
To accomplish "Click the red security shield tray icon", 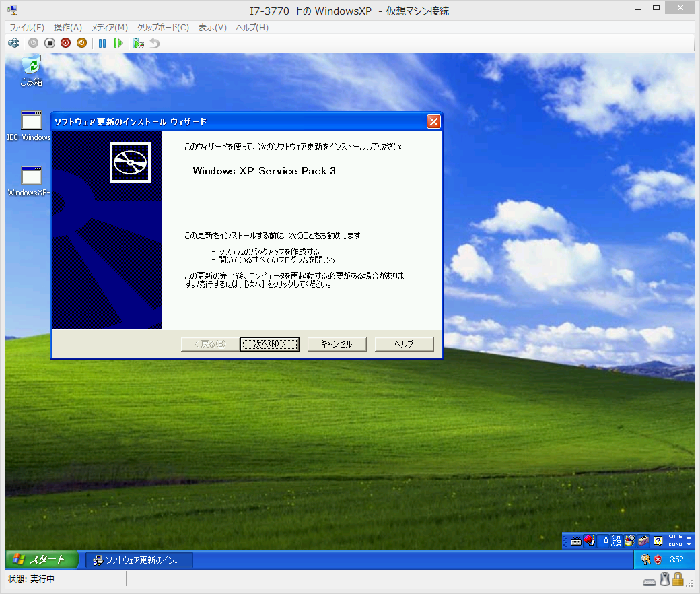I will pos(658,560).
